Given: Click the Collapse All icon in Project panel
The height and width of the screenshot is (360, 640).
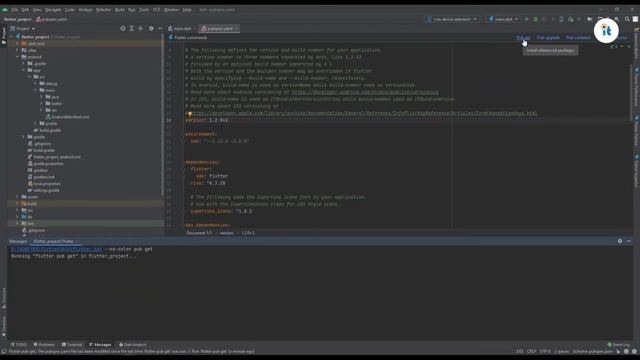Looking at the screenshot, I should 140,29.
